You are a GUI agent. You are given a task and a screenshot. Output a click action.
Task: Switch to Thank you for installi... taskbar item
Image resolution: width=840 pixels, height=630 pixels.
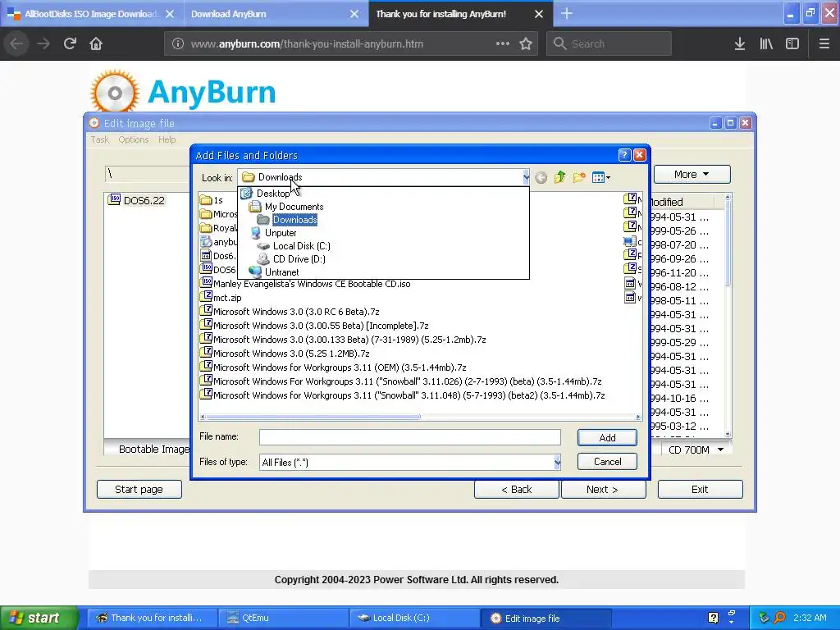click(153, 618)
